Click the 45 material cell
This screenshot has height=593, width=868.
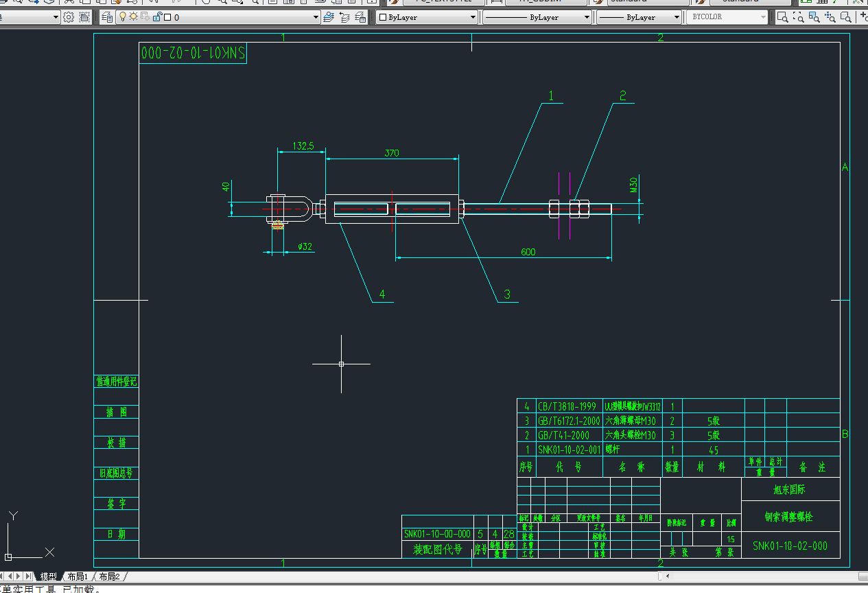tap(713, 450)
